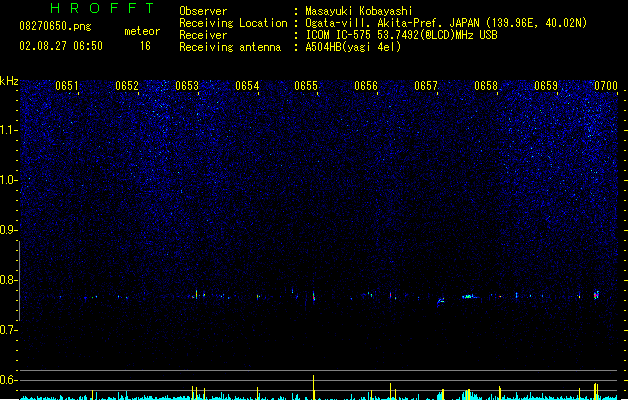This screenshot has width=629, height=400.
Task: Click the 0654 time marker
Action: pos(247,86)
